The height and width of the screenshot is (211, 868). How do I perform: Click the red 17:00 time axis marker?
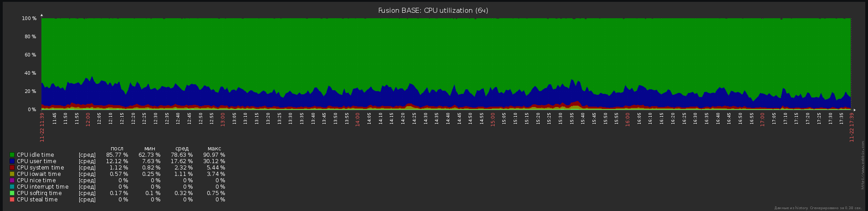click(762, 119)
